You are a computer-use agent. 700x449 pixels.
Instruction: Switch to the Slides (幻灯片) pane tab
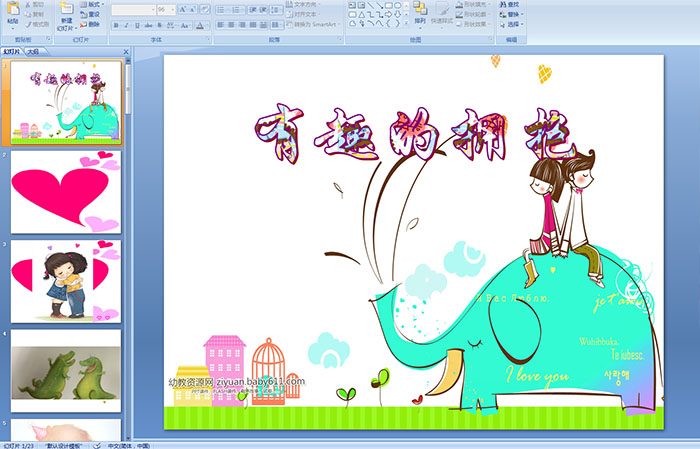11,51
